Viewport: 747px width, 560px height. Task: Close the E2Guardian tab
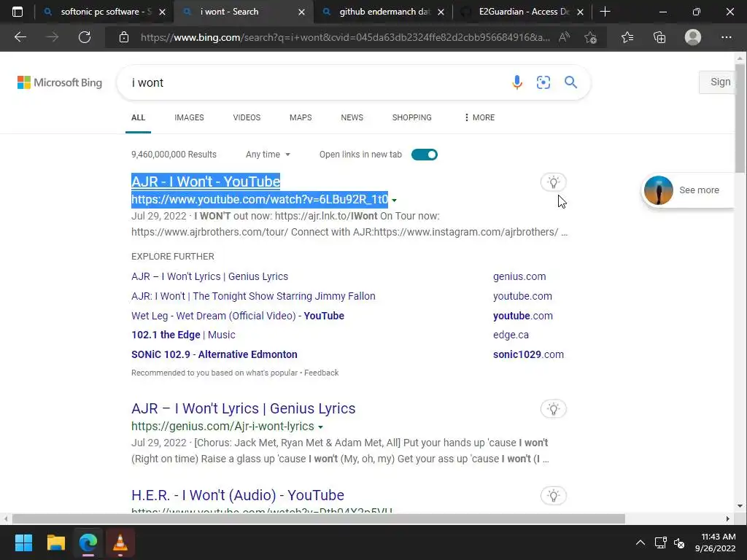coord(580,12)
